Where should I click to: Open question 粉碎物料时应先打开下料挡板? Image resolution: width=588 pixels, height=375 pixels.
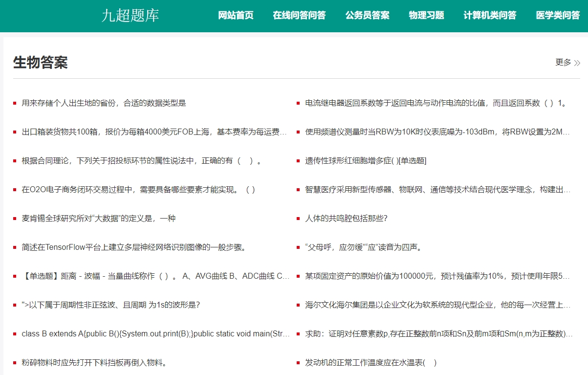94,363
